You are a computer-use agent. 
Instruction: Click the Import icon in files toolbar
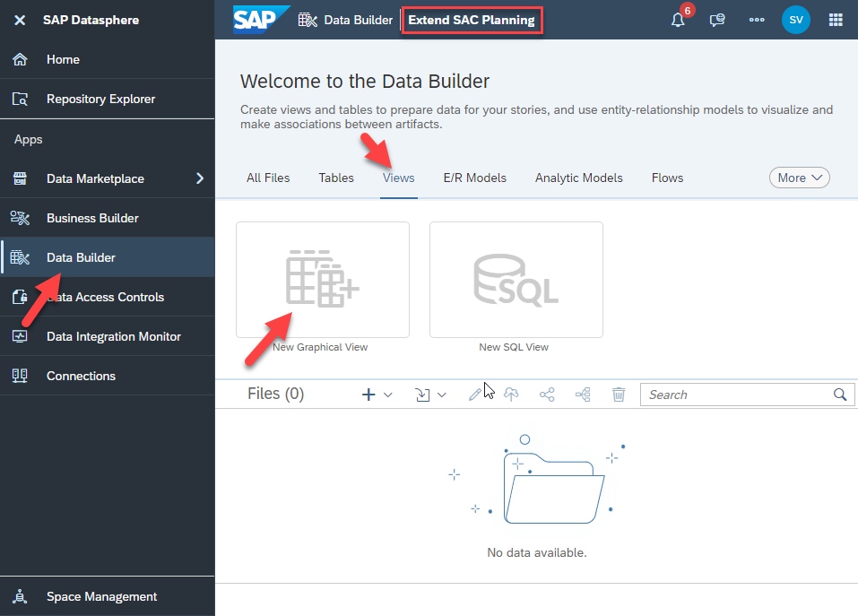[422, 395]
